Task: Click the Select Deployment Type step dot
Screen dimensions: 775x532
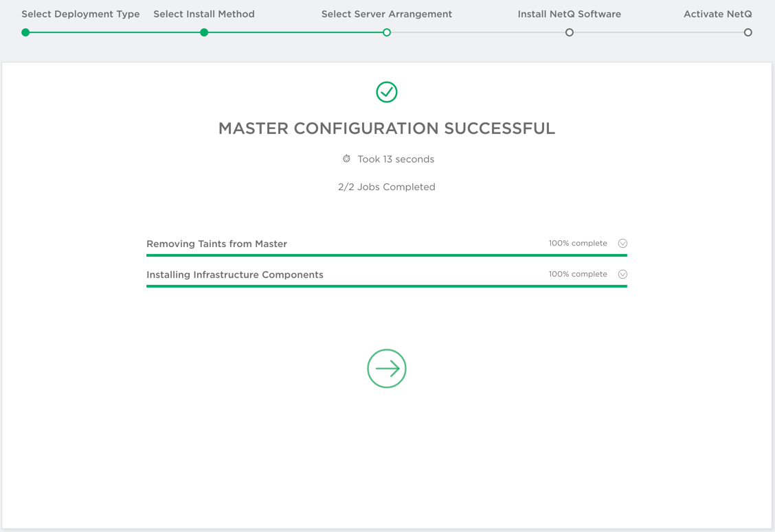Action: [25, 32]
